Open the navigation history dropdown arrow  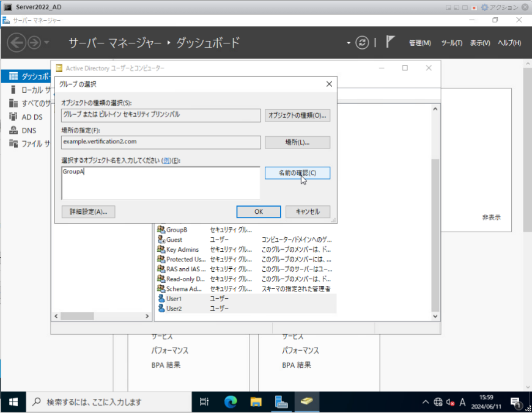[47, 43]
